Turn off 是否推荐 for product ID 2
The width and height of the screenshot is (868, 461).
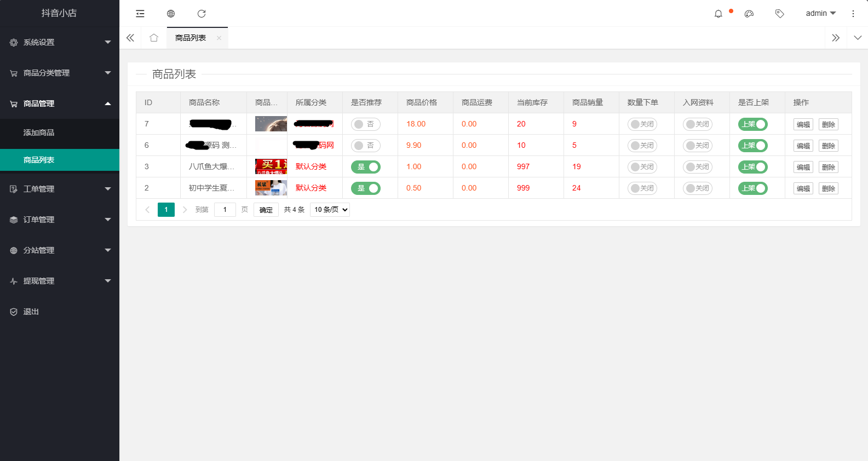pos(366,188)
